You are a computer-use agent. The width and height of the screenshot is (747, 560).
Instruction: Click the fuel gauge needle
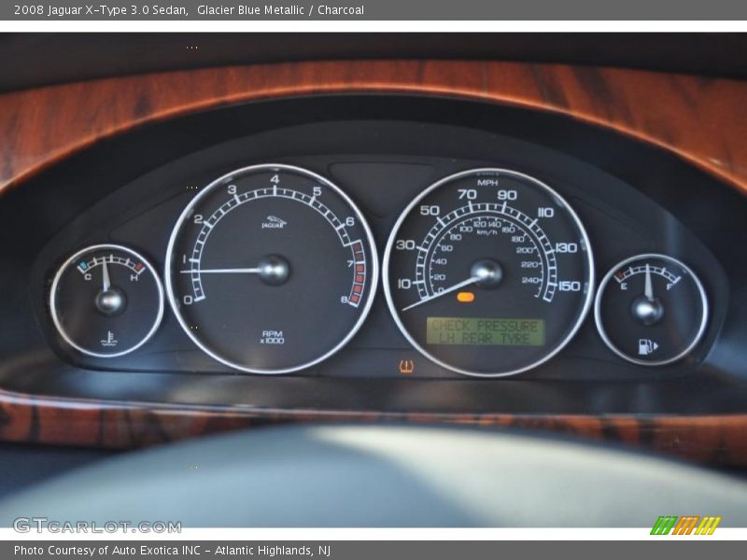click(x=647, y=284)
